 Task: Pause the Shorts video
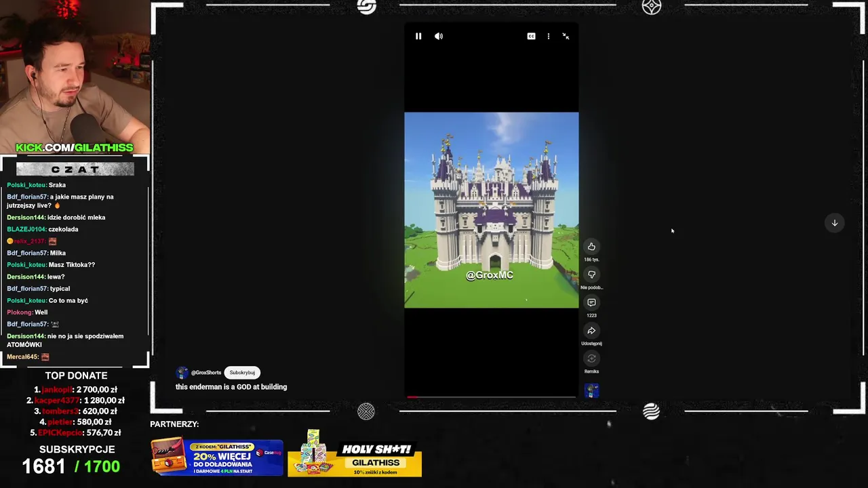click(418, 37)
